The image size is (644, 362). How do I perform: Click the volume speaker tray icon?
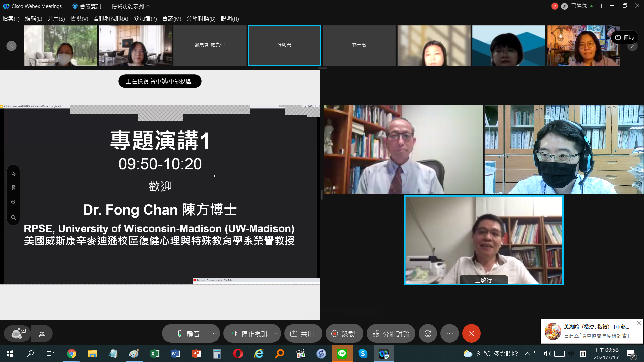click(547, 354)
